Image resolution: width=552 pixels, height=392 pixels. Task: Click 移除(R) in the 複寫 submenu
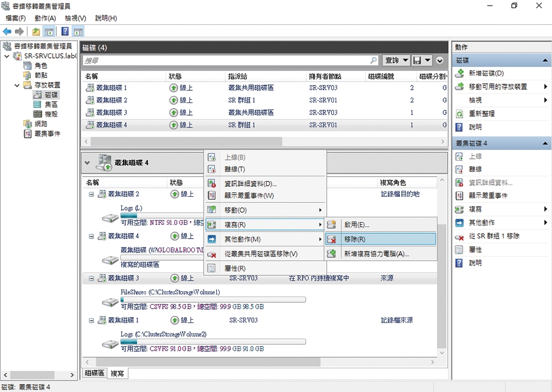pos(380,239)
